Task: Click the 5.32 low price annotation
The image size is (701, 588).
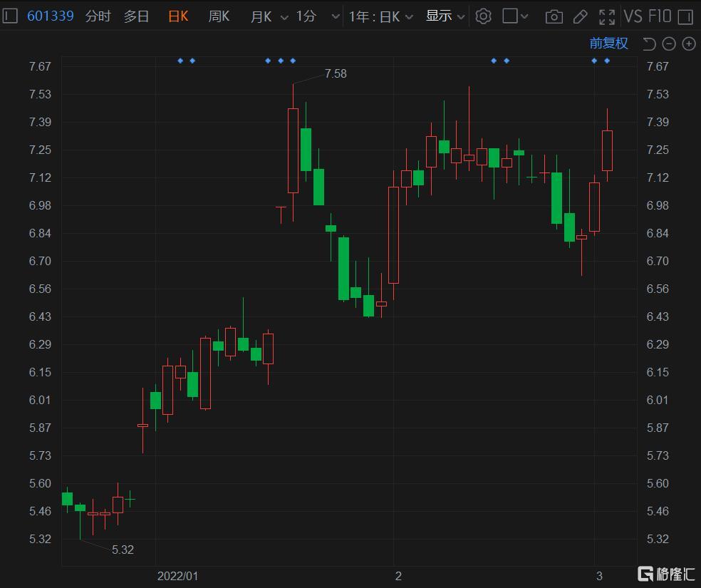Action: pyautogui.click(x=123, y=550)
